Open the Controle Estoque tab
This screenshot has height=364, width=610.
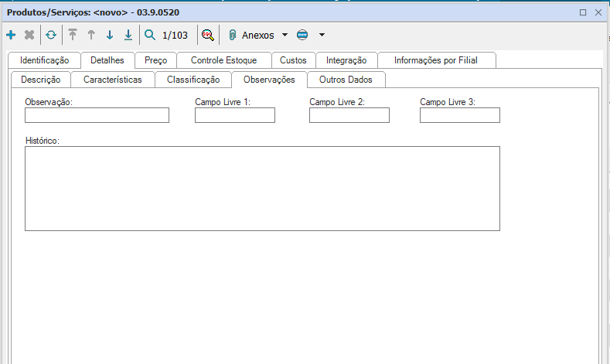(223, 60)
